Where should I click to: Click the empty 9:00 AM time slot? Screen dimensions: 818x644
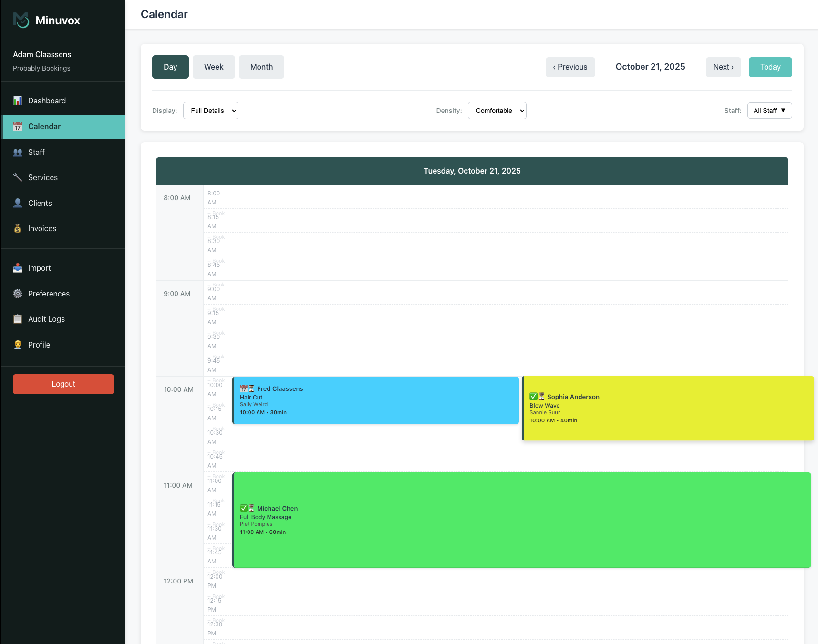tap(509, 293)
